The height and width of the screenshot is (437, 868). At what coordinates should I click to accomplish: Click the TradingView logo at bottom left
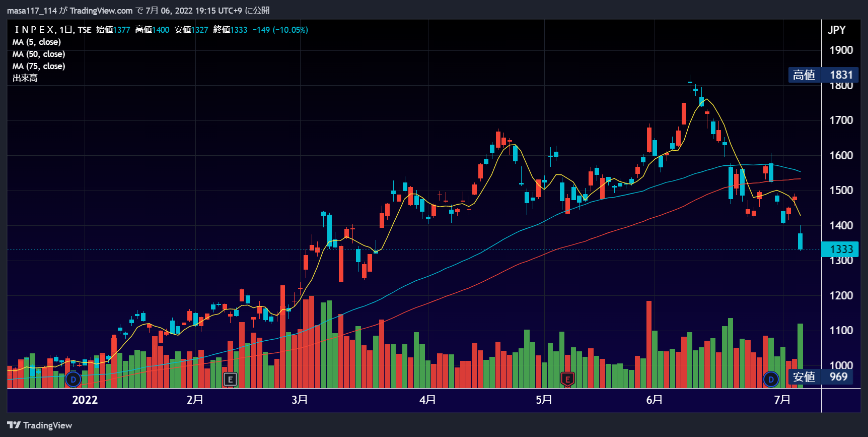coord(40,425)
